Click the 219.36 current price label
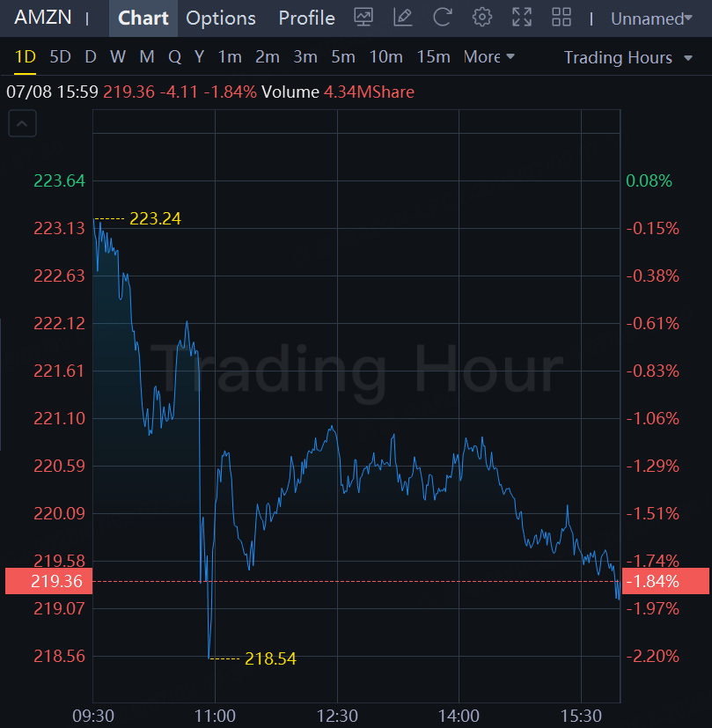 (x=48, y=581)
